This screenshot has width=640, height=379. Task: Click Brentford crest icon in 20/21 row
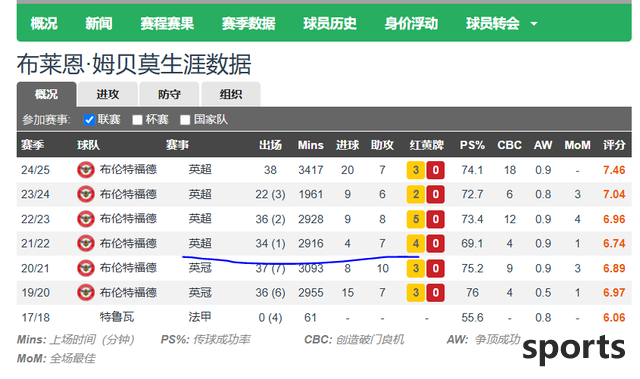pos(86,268)
